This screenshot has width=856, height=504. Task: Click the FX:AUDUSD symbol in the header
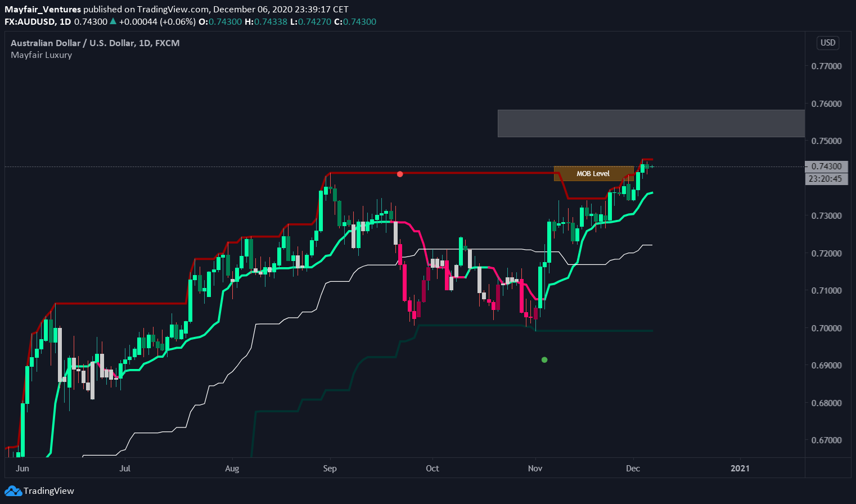30,22
